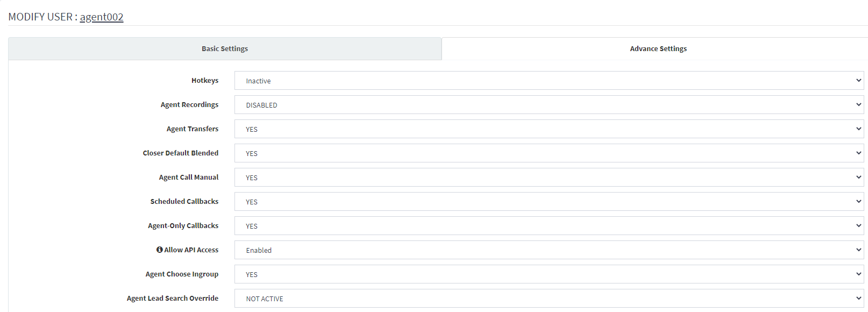The width and height of the screenshot is (868, 312).
Task: Click the Hotkeys field label
Action: (x=205, y=80)
